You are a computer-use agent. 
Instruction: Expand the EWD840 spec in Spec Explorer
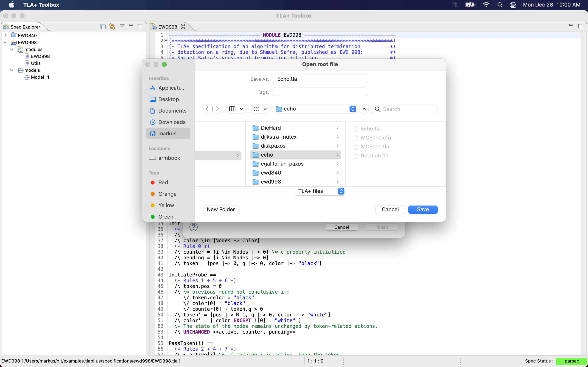(6, 35)
